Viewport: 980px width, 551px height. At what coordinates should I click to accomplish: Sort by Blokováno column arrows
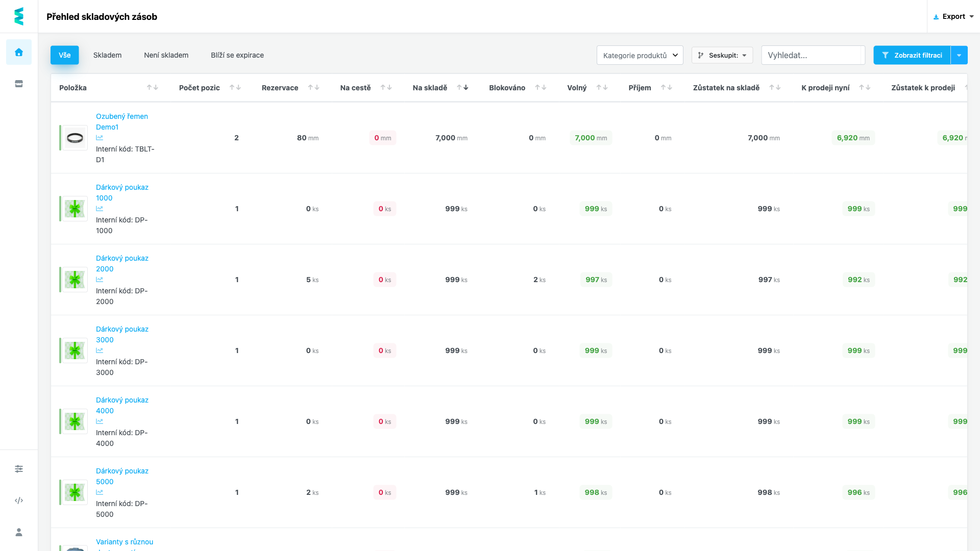pos(541,88)
